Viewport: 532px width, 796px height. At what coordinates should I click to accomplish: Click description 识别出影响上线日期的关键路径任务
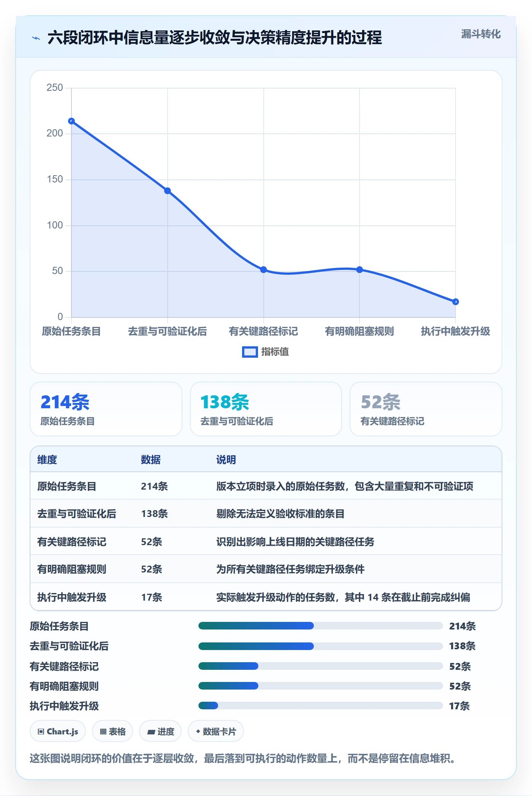[295, 542]
